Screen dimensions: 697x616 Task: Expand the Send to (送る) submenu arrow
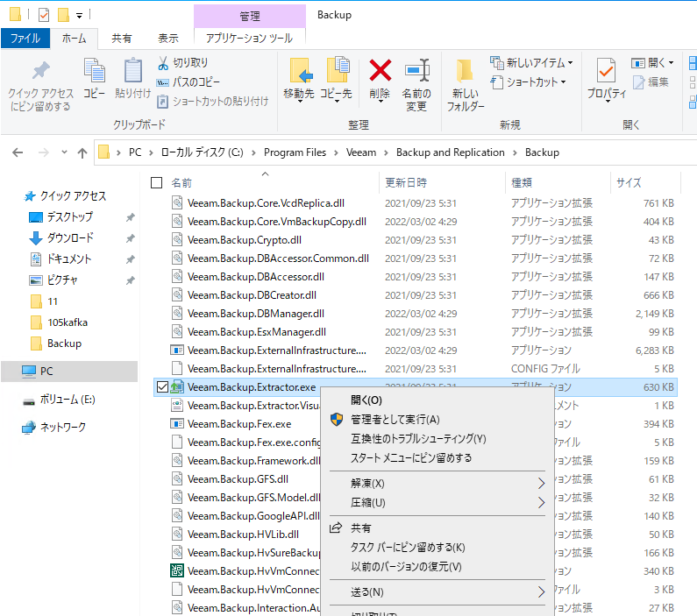pyautogui.click(x=541, y=592)
